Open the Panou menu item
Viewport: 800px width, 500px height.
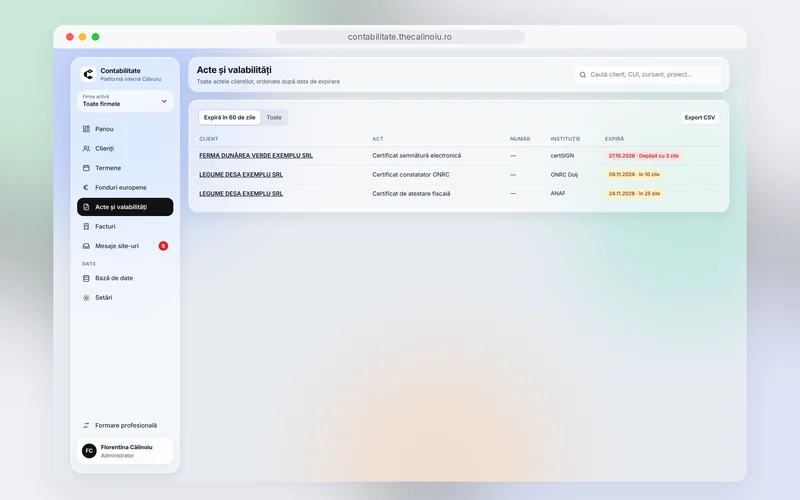(x=125, y=129)
